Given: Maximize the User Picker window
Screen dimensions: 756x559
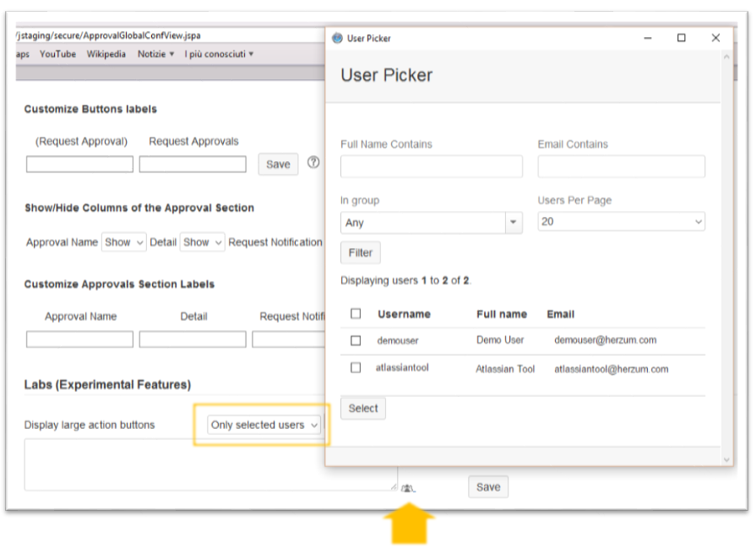Looking at the screenshot, I should pos(681,38).
